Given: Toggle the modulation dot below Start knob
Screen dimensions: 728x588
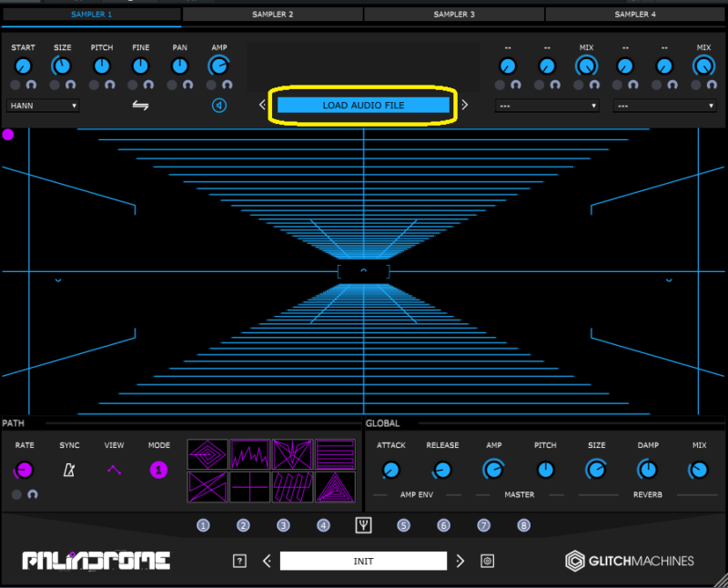Looking at the screenshot, I should pos(16,85).
